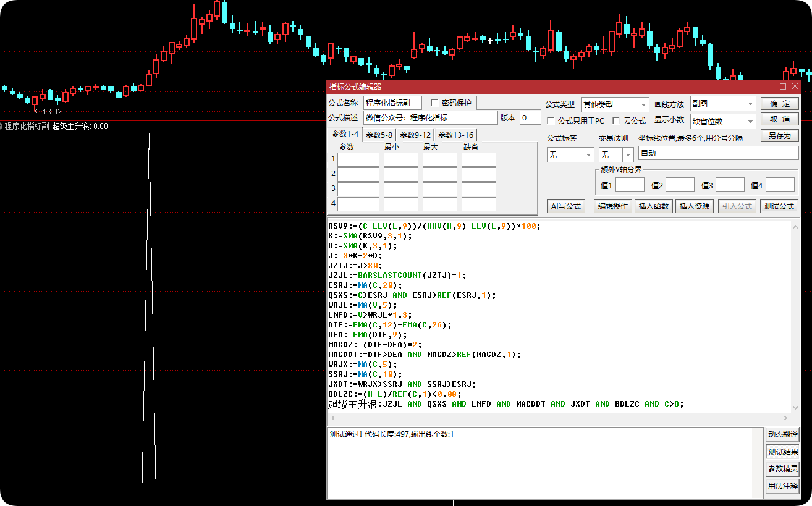Viewport: 812px width, 506px height.
Task: Enable the 密码保护 checkbox
Action: click(x=434, y=103)
